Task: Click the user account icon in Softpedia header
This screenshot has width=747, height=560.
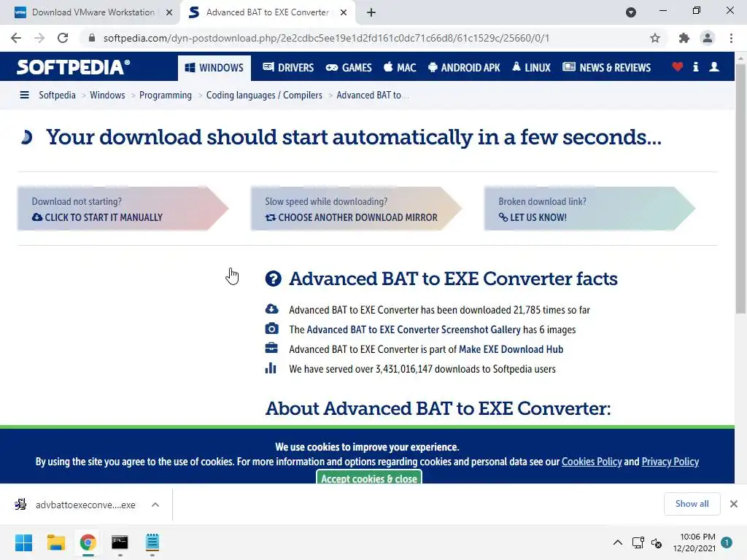Action: pyautogui.click(x=713, y=66)
